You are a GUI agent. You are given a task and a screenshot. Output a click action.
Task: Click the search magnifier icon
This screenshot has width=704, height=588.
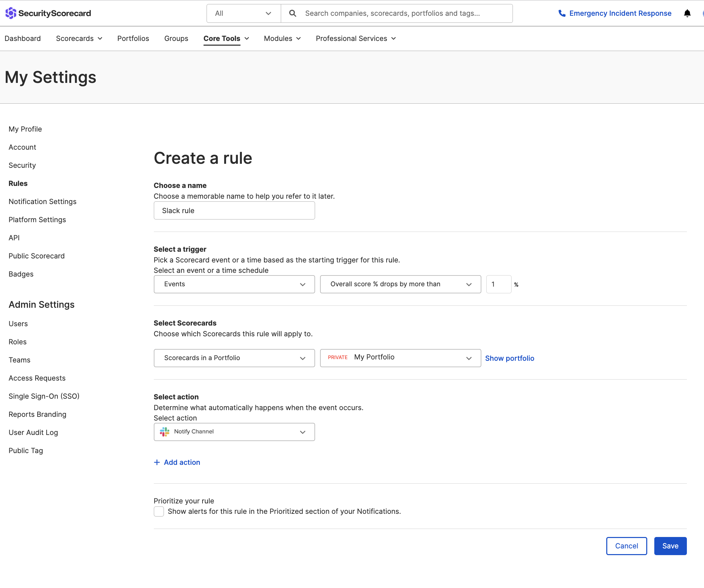(x=292, y=13)
